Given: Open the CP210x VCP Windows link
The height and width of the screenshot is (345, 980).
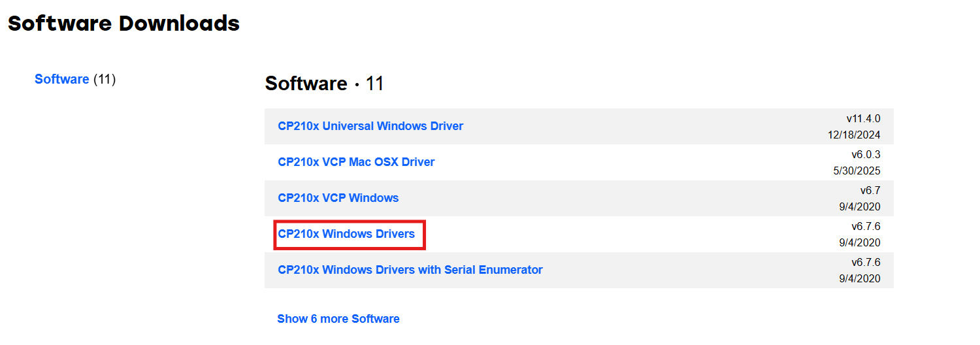Looking at the screenshot, I should pyautogui.click(x=338, y=198).
